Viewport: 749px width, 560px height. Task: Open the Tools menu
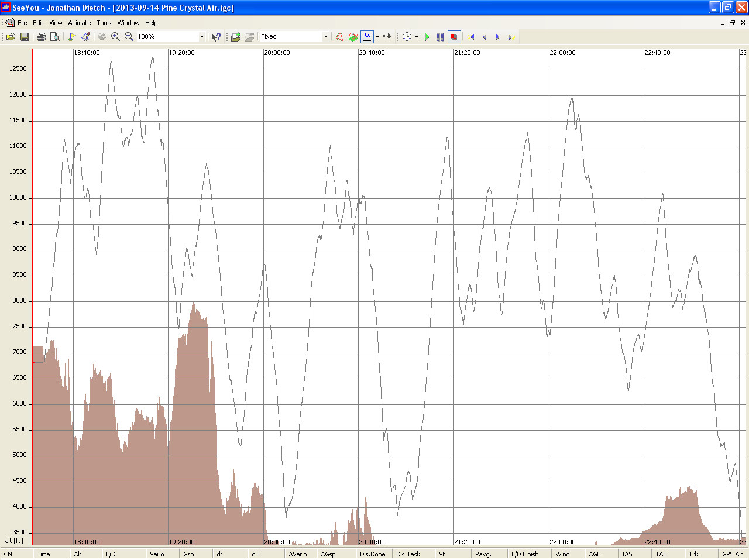[x=104, y=23]
